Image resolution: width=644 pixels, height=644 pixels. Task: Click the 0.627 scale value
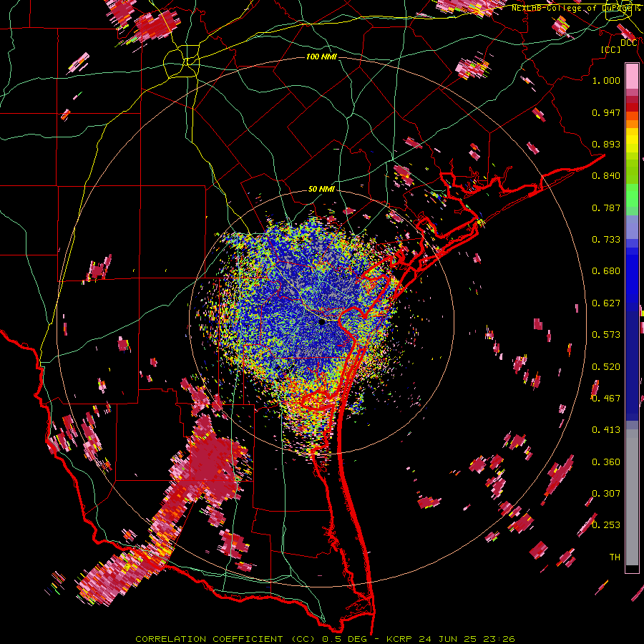click(606, 303)
